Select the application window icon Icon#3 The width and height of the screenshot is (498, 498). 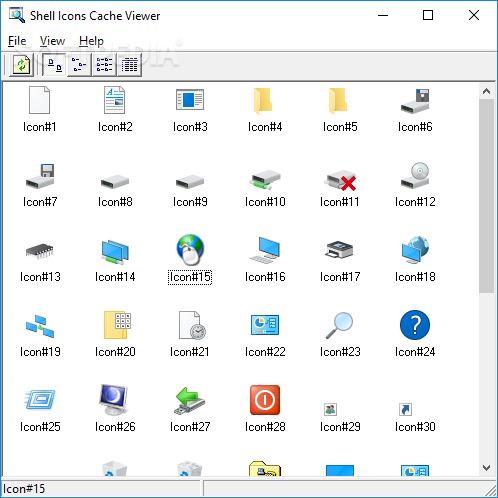(190, 100)
